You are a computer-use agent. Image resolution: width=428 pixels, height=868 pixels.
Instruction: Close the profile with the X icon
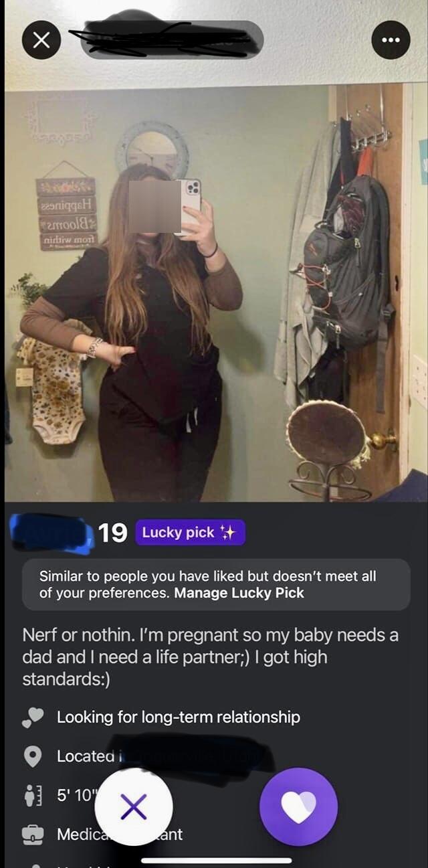(x=41, y=40)
